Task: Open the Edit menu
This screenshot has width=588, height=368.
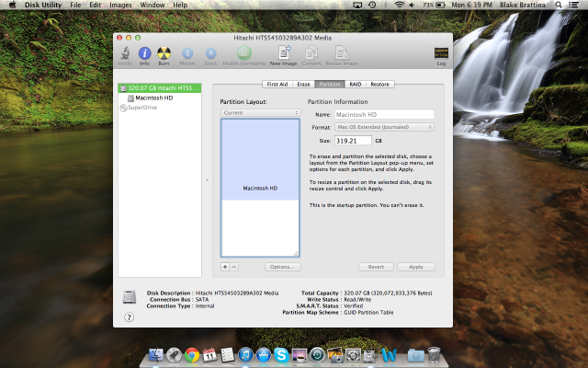Action: [96, 5]
